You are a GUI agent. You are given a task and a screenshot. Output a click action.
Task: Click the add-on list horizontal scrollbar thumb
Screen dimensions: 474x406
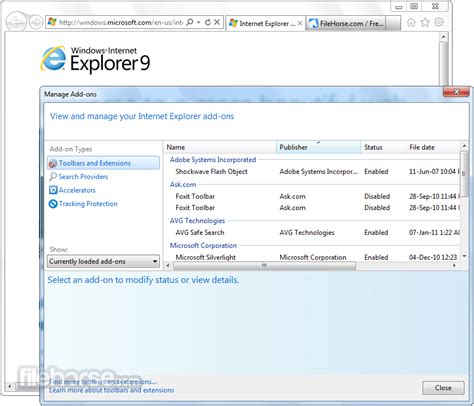(x=264, y=266)
